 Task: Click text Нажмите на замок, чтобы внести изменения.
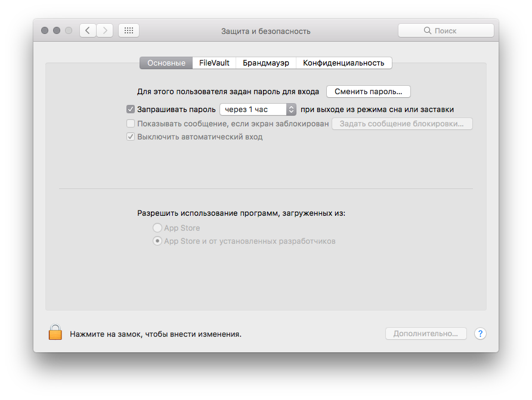(x=156, y=334)
